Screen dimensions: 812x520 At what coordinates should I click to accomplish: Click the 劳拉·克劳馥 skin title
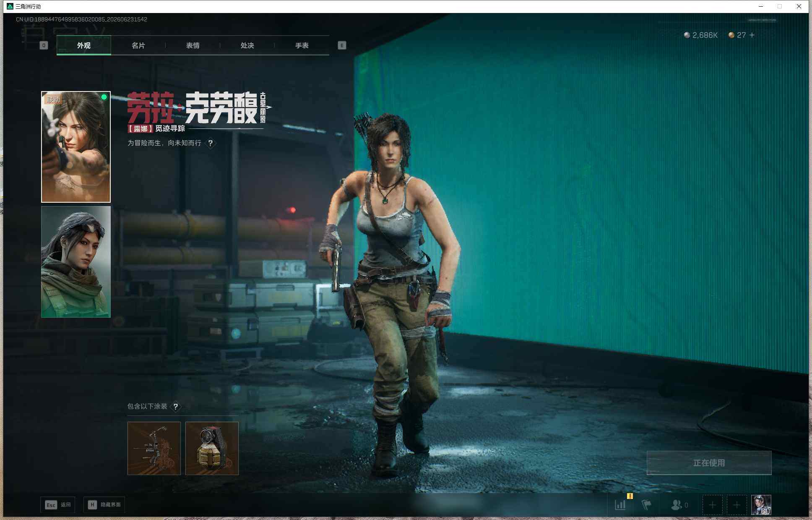pos(192,108)
